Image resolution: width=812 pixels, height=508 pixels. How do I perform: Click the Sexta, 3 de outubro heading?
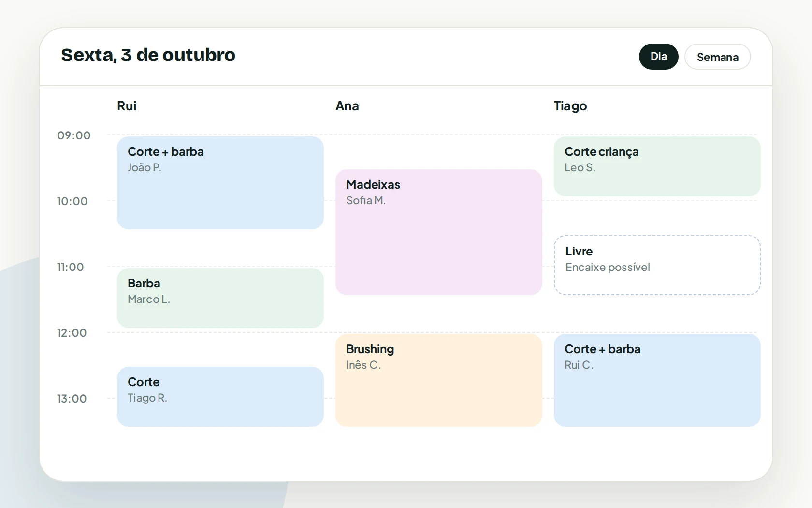point(148,55)
